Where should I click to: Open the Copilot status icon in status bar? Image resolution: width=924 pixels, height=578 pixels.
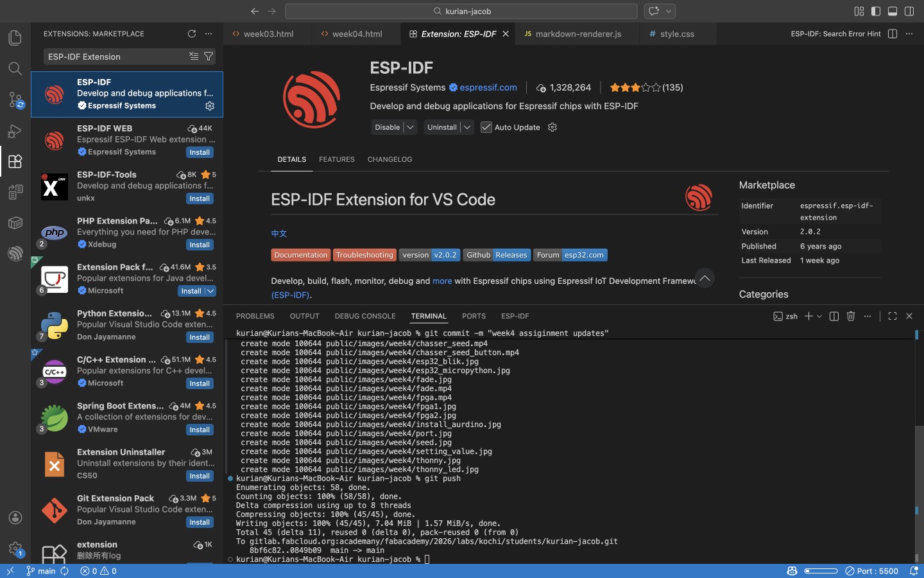[x=792, y=571]
